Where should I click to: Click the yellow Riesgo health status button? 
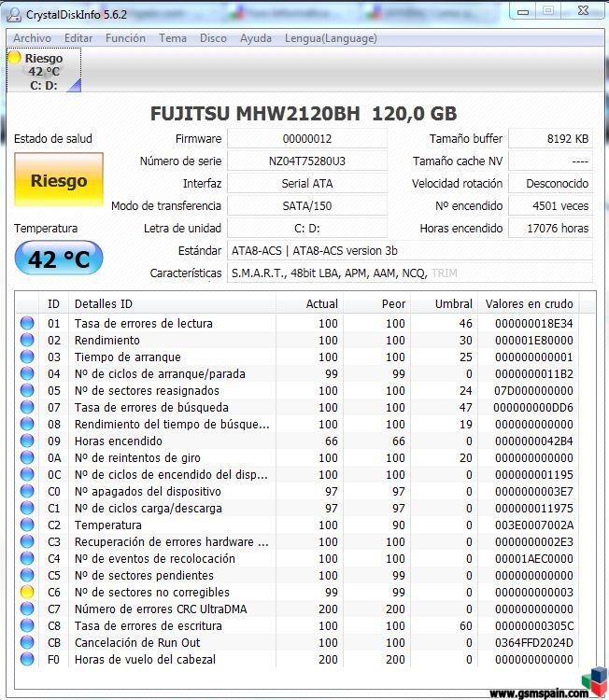(59, 179)
